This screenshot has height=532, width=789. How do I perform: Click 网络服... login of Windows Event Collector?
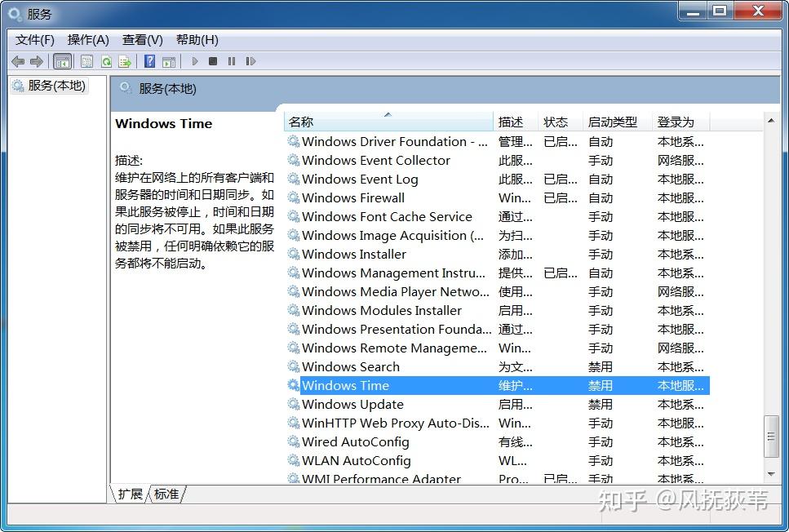click(680, 161)
